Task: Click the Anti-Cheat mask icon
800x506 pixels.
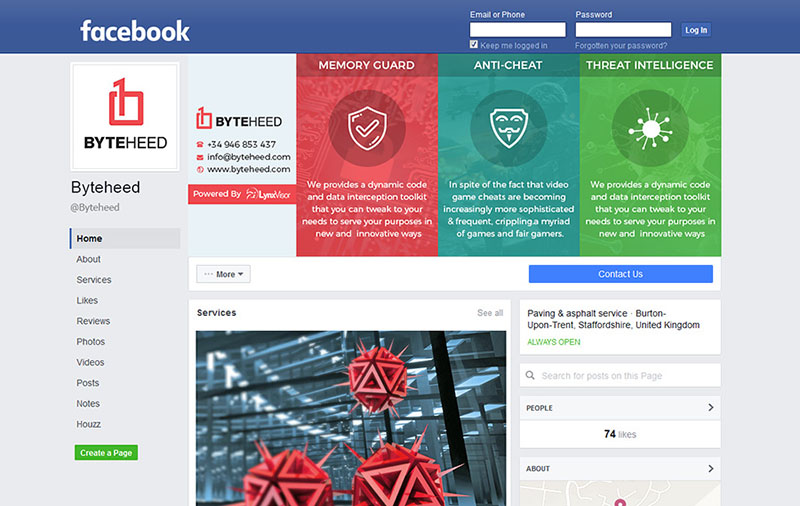Action: pyautogui.click(x=509, y=128)
